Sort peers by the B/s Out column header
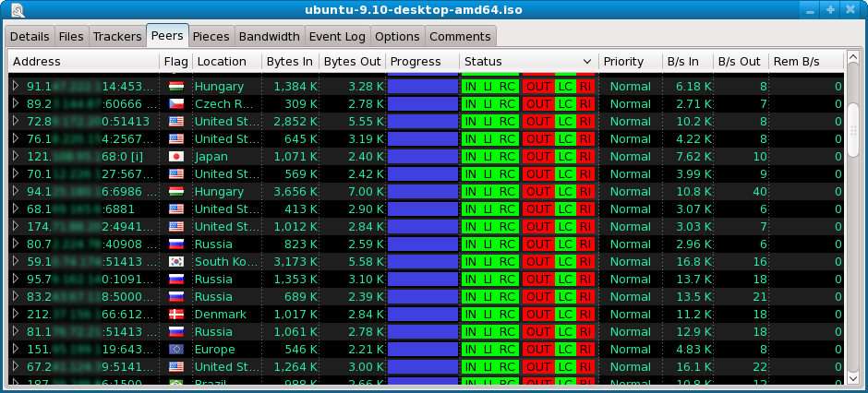 pos(739,62)
